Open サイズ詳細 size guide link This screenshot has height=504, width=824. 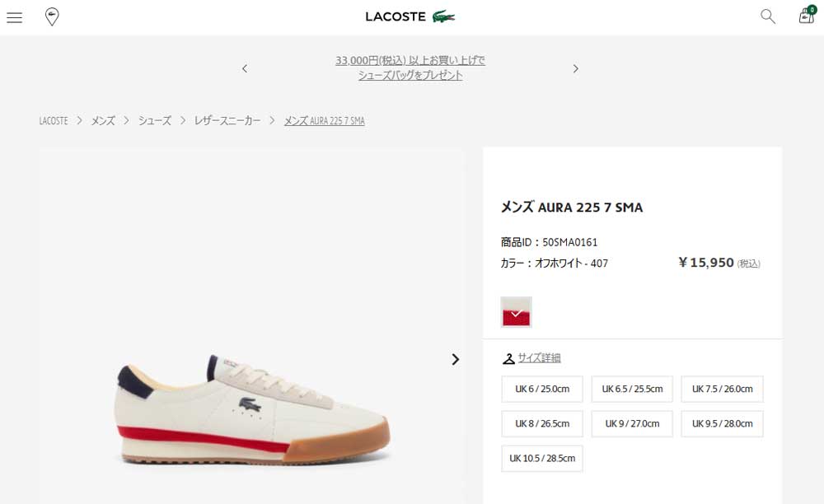(539, 358)
